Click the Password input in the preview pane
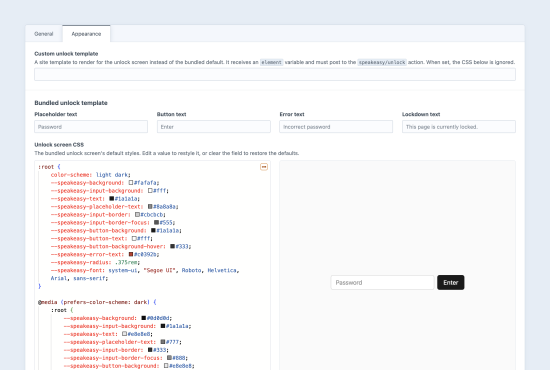 pos(382,283)
